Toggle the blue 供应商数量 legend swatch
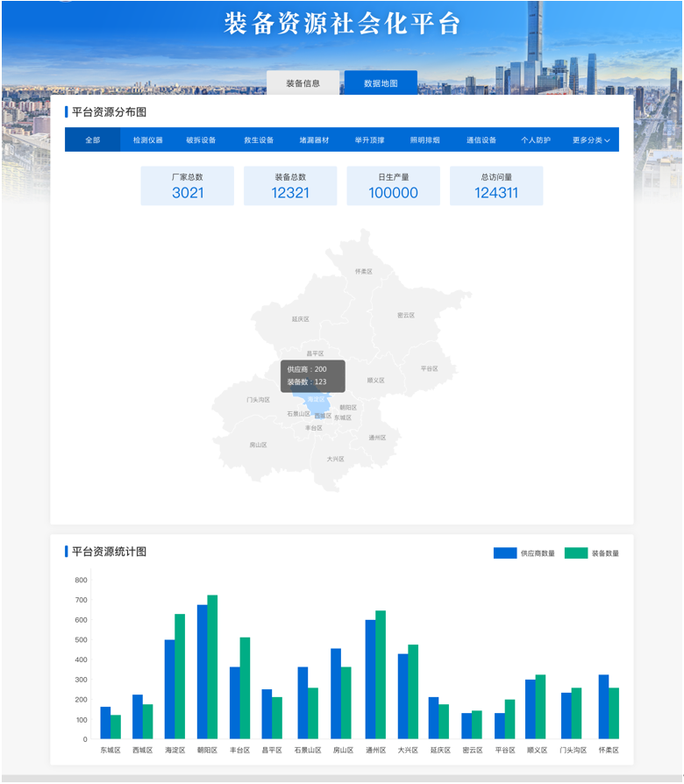 pos(505,553)
